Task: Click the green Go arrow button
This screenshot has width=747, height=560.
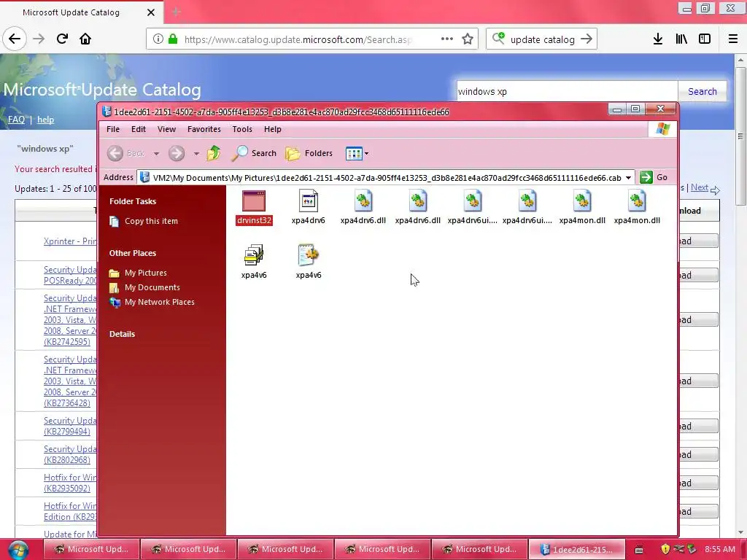Action: click(646, 178)
